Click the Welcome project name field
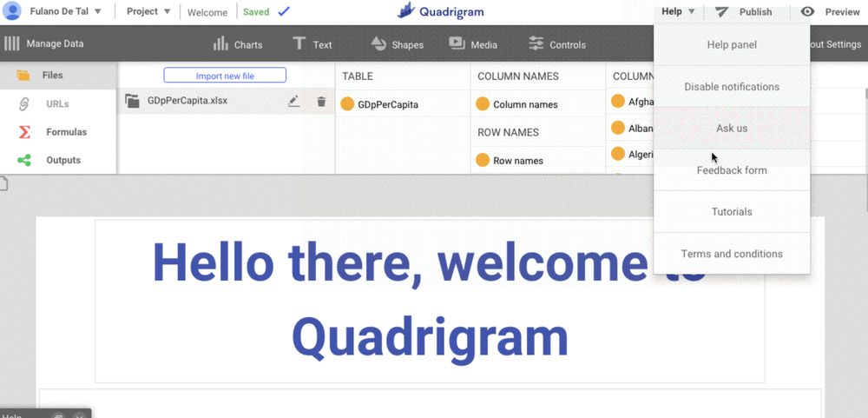868x418 pixels. 207,12
